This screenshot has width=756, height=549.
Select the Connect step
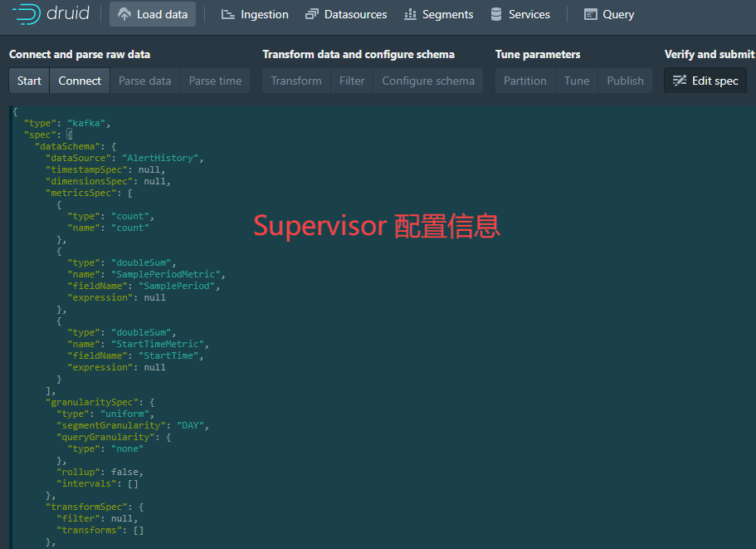tap(80, 81)
